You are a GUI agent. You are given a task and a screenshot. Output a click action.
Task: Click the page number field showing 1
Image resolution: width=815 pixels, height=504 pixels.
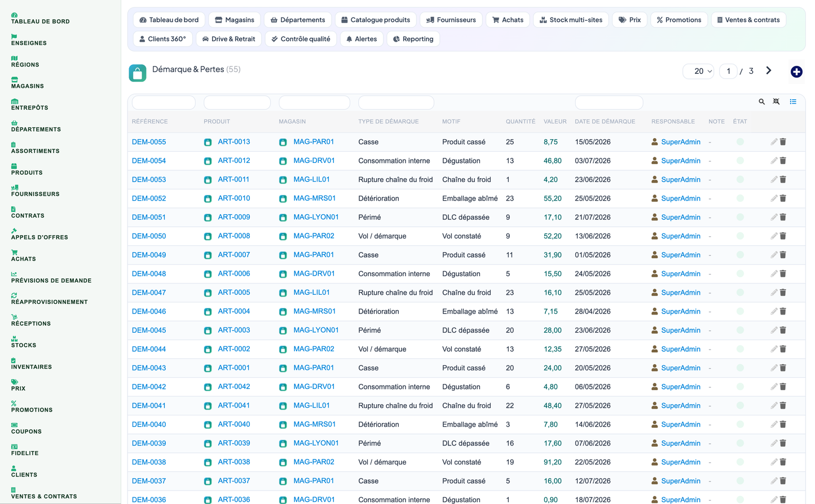coord(728,71)
